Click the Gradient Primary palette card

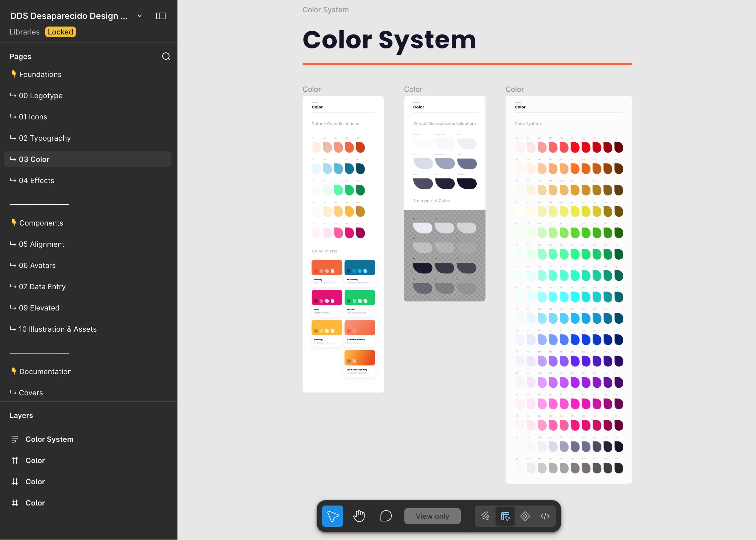(360, 333)
